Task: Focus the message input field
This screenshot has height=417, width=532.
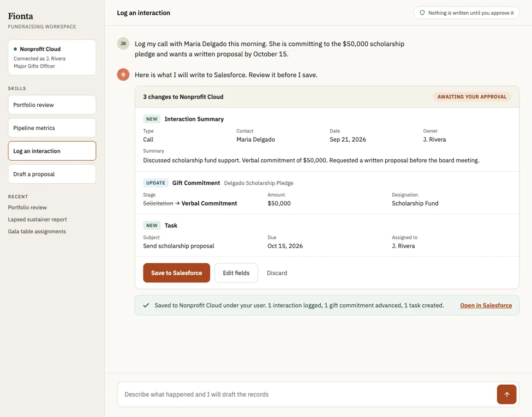Action: pyautogui.click(x=307, y=394)
